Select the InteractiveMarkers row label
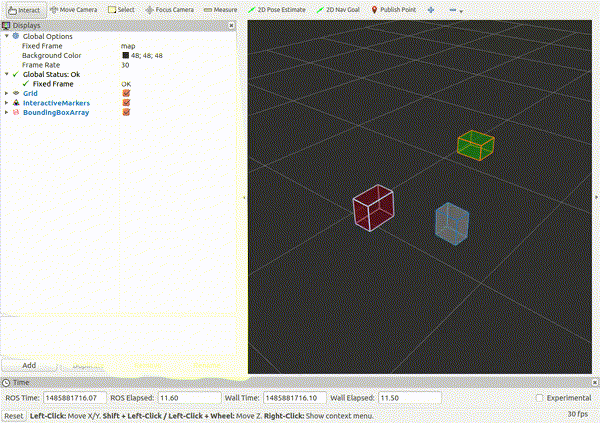 click(56, 103)
